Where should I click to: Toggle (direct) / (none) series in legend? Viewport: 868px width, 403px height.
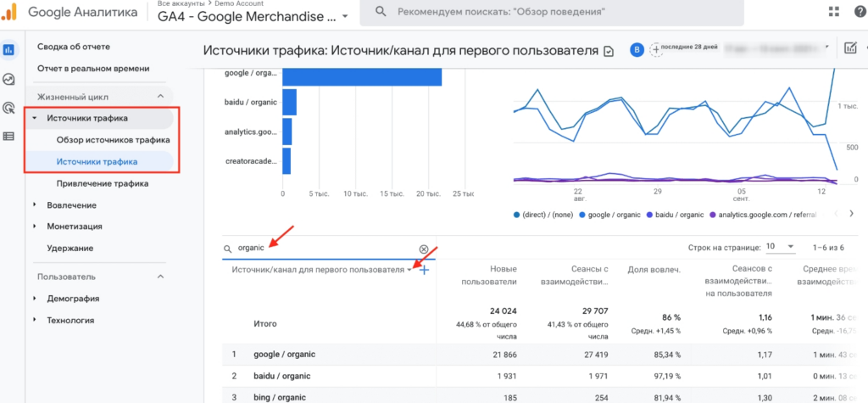(x=542, y=215)
